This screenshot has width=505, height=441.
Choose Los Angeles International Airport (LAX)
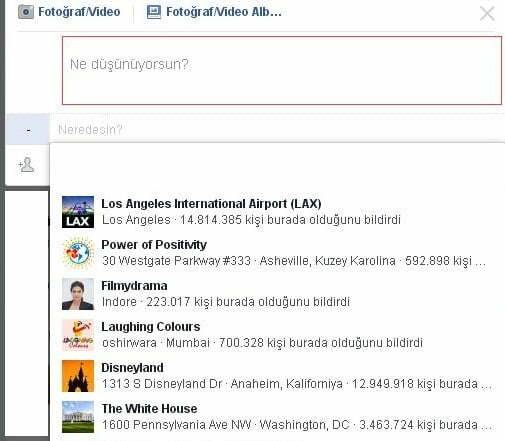pyautogui.click(x=211, y=203)
